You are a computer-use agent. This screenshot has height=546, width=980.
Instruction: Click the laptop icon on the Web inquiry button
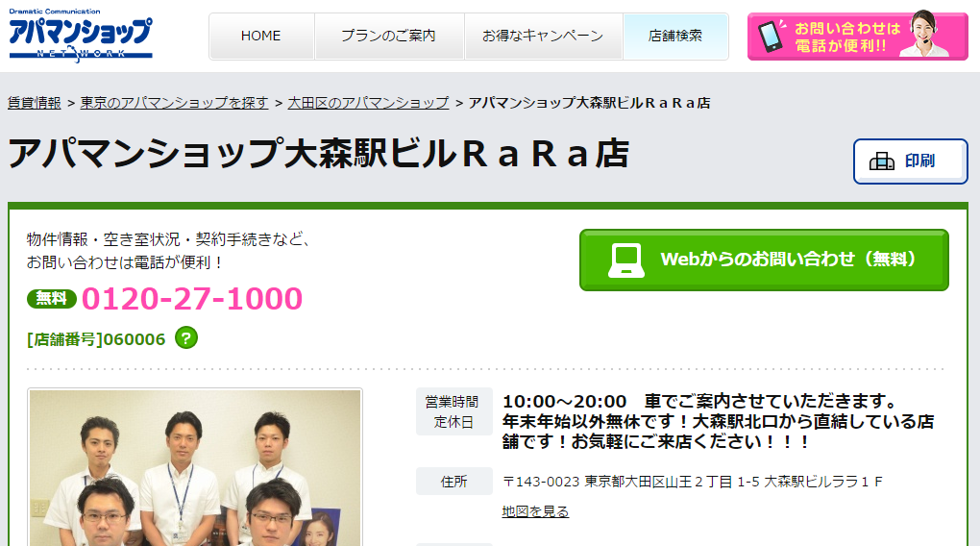626,261
